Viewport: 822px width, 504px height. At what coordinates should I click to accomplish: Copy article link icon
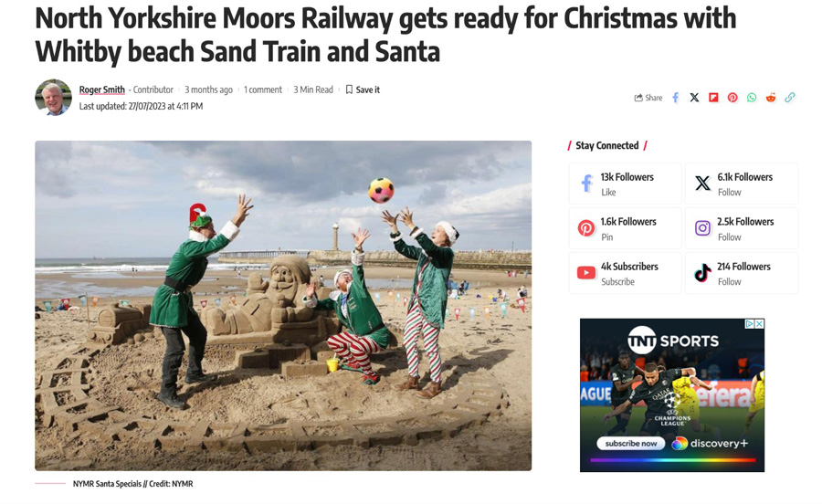pos(789,98)
